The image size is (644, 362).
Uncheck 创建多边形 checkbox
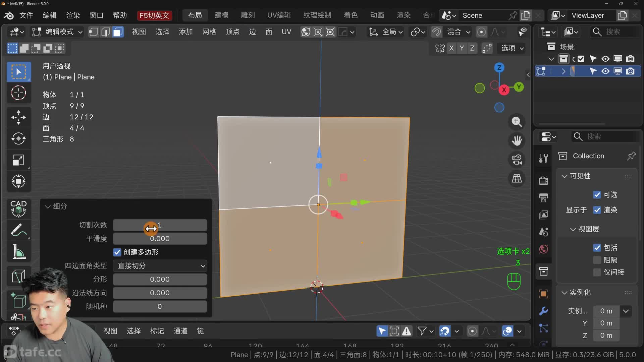(117, 252)
